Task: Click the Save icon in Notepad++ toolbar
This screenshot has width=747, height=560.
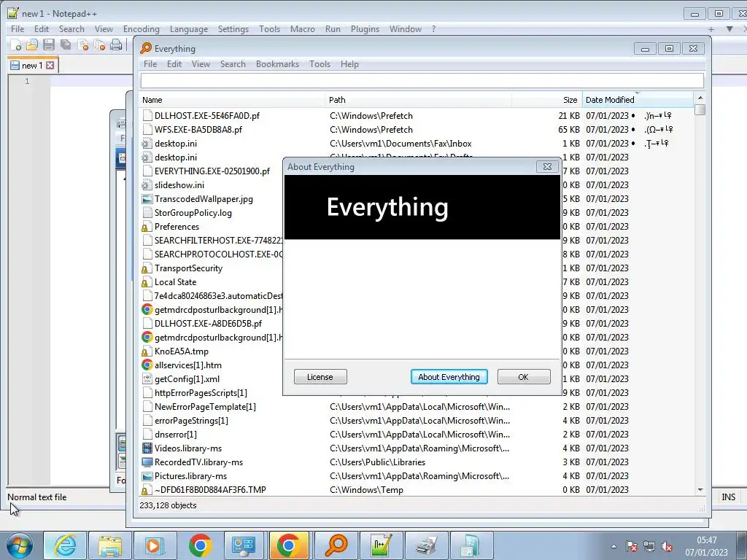Action: pyautogui.click(x=49, y=45)
